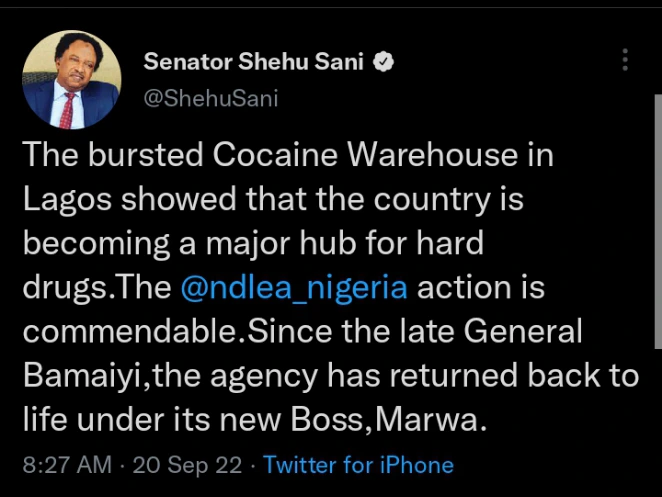Open the three-dot more options menu
Viewport: 662px width, 497px height.
(625, 61)
